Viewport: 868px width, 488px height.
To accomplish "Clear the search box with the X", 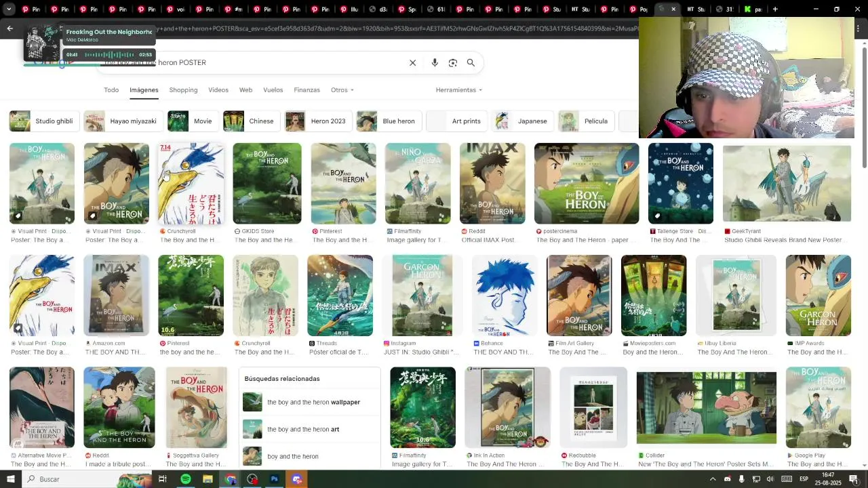I will (x=412, y=62).
